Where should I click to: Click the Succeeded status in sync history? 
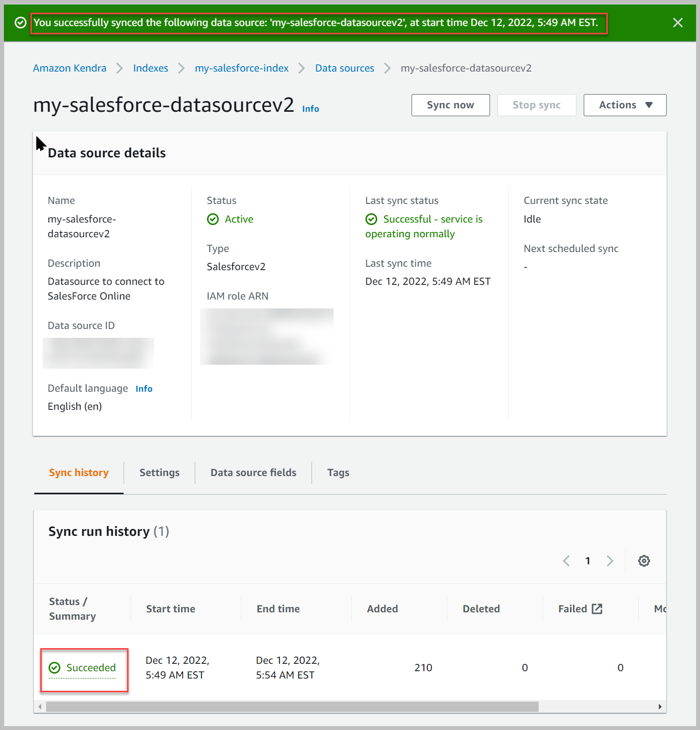pos(91,668)
